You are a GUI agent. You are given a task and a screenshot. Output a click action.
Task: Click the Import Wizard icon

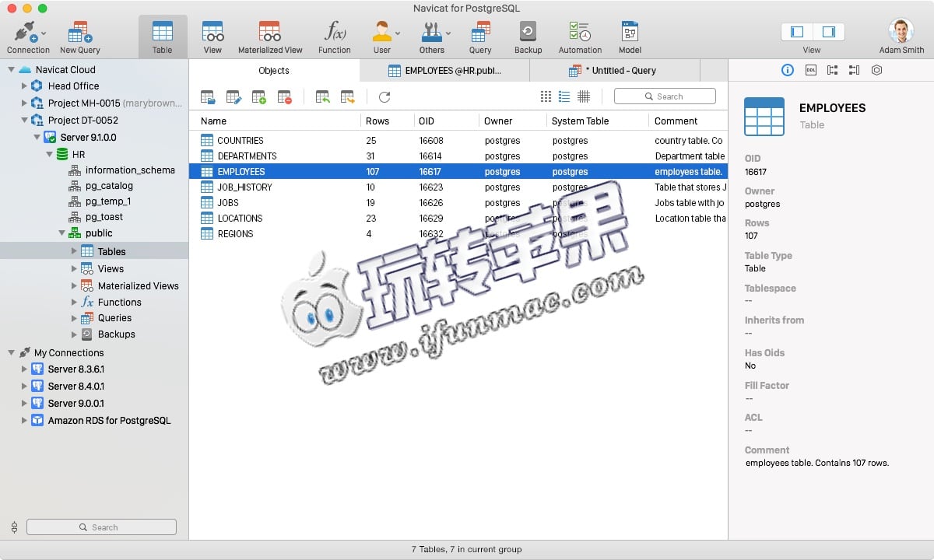click(x=322, y=97)
